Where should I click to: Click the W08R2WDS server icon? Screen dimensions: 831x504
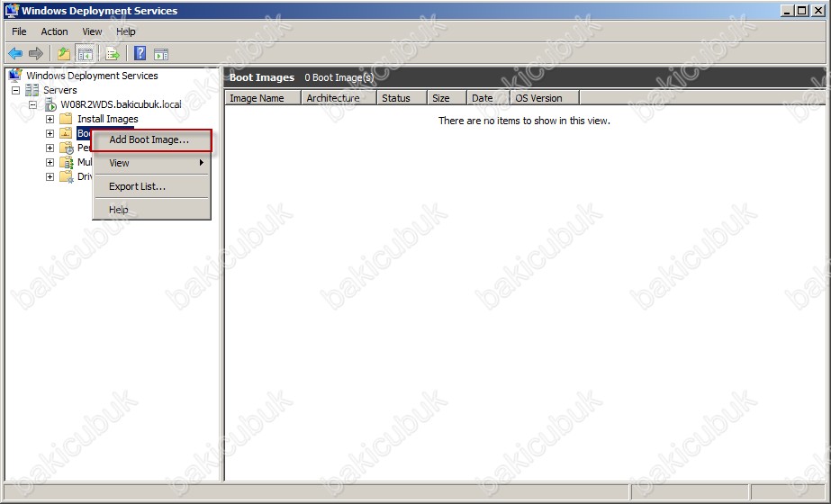50,104
